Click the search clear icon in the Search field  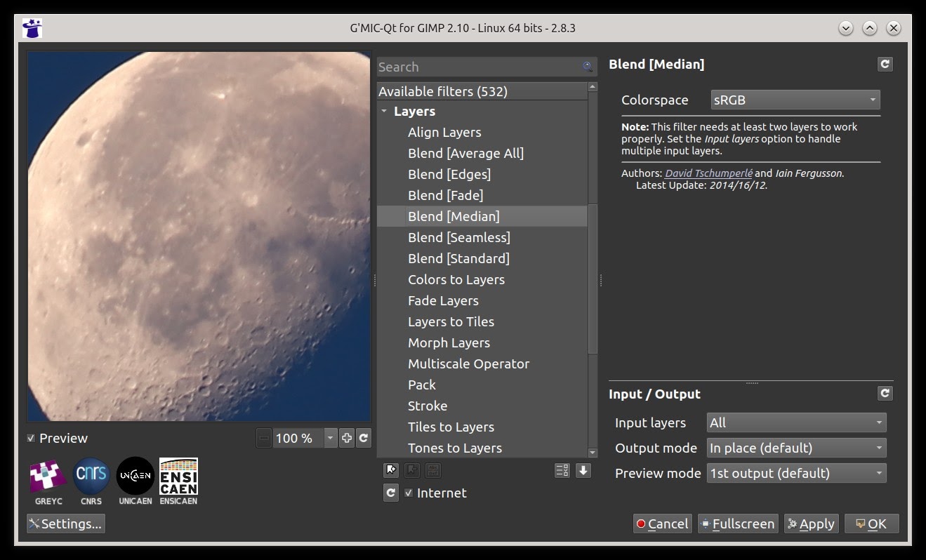pyautogui.click(x=587, y=67)
